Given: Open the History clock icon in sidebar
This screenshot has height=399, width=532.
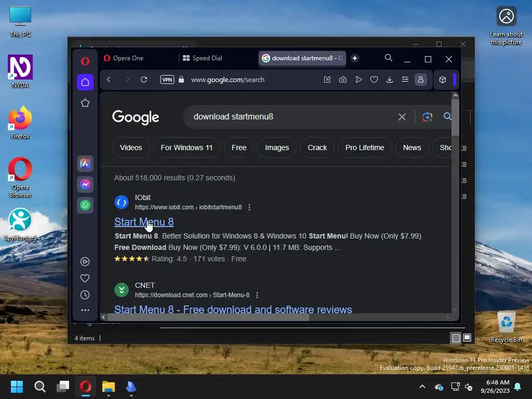Looking at the screenshot, I should pos(85,295).
